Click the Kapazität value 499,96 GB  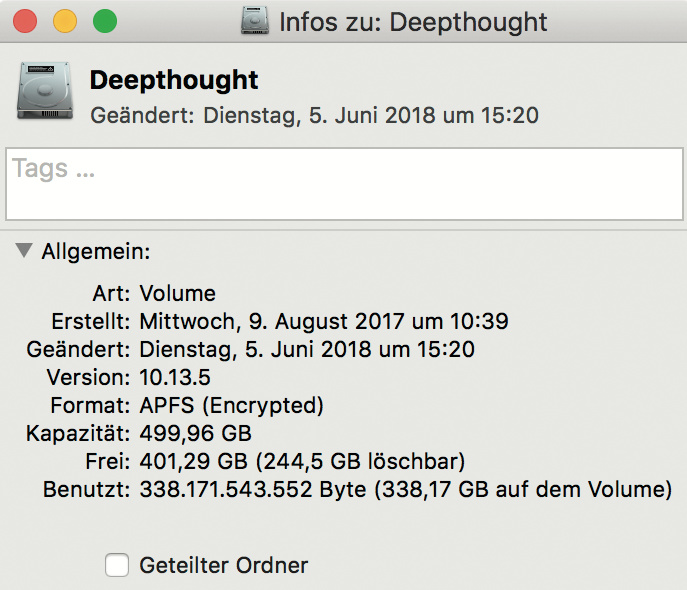pos(195,434)
